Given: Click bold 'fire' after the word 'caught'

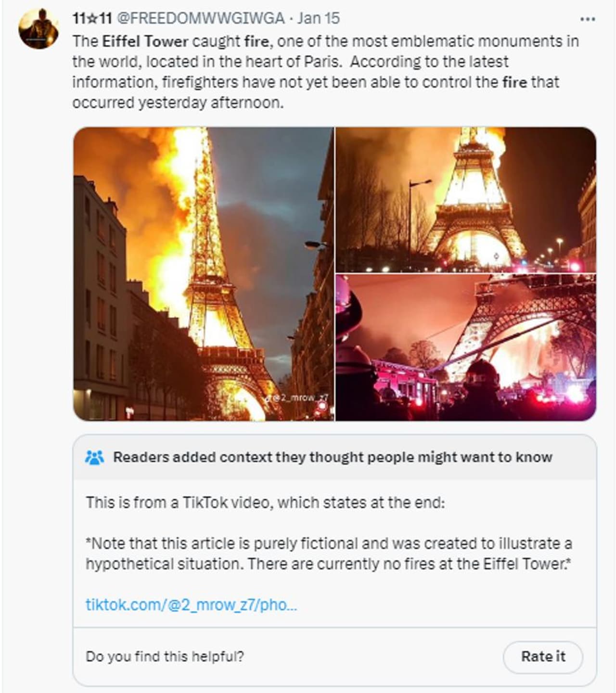Looking at the screenshot, I should pyautogui.click(x=256, y=41).
